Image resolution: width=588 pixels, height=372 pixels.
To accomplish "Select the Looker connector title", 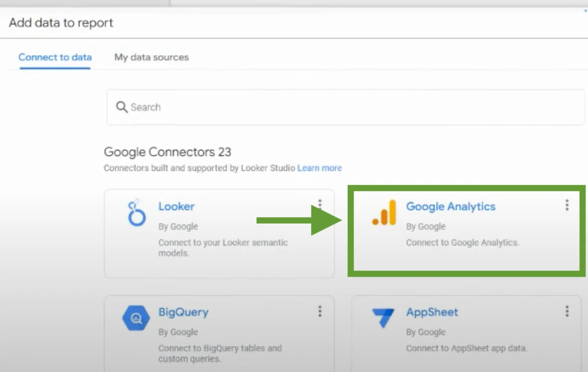I will [x=176, y=206].
